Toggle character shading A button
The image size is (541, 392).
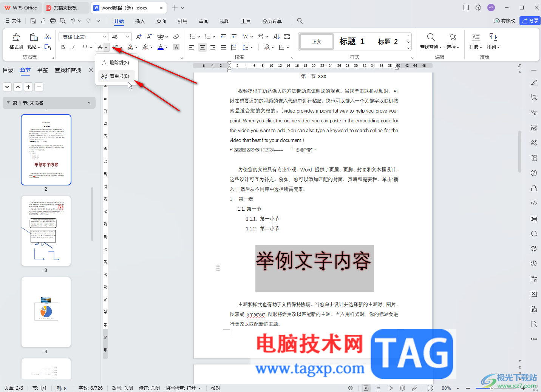point(176,47)
